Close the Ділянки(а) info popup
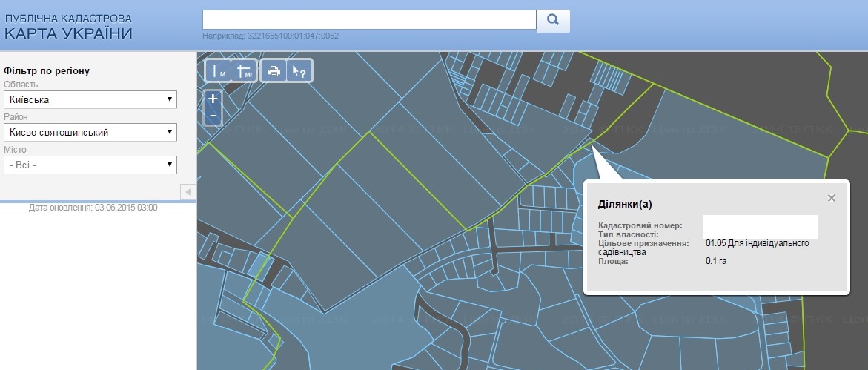868x370 pixels. tap(832, 198)
